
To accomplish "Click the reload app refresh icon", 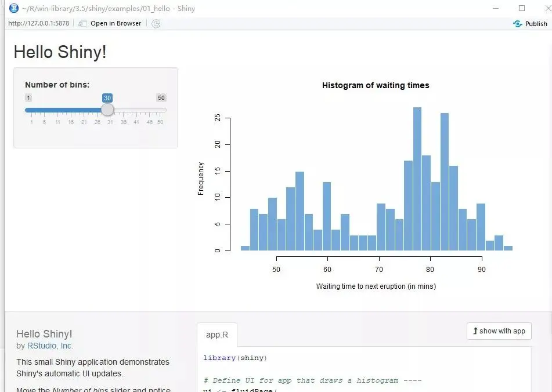I will (156, 24).
